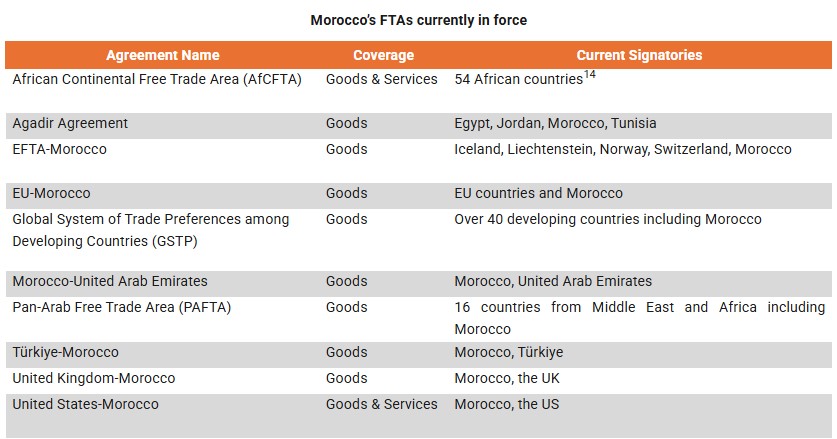This screenshot has height=439, width=837.
Task: Click Over 40 developing countries signatories text
Action: (x=607, y=219)
